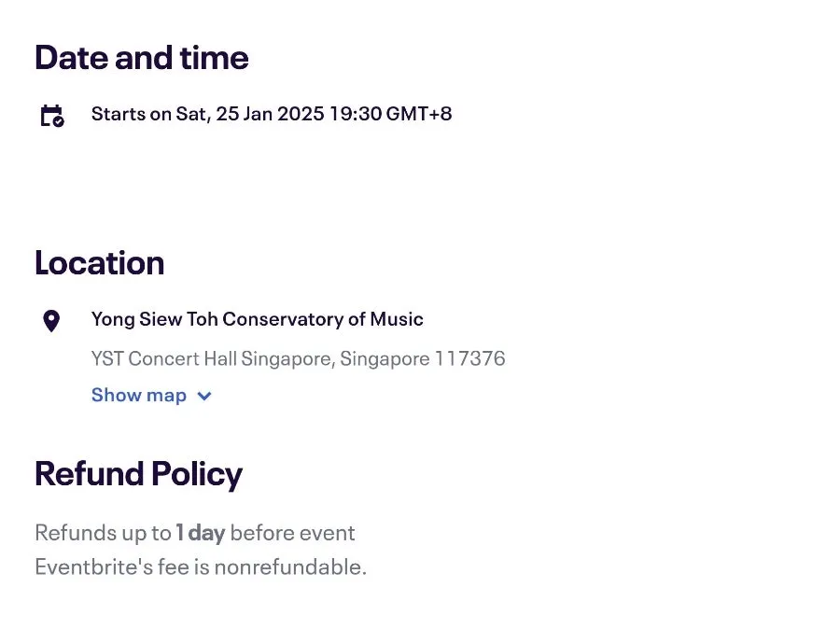Click the Location section heading
The width and height of the screenshot is (840, 629).
[99, 263]
